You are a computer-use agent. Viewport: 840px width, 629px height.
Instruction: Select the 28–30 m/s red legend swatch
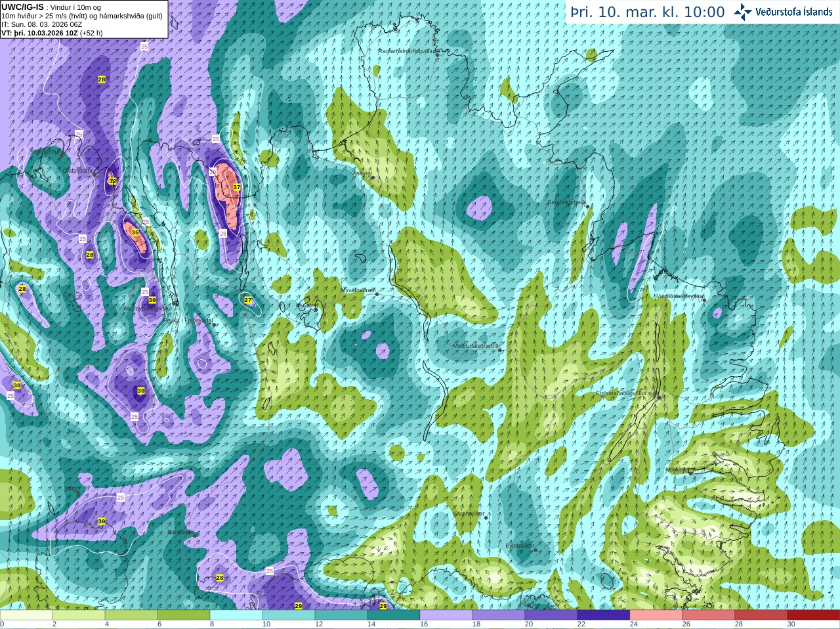click(761, 615)
